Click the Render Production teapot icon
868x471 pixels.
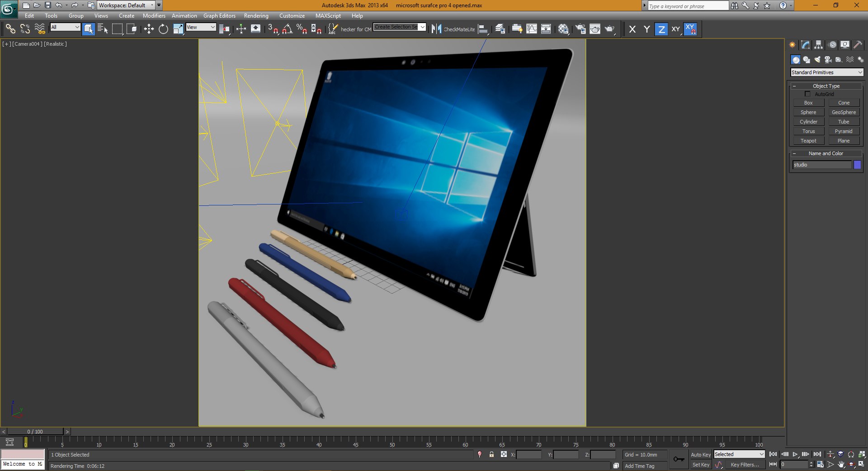click(609, 29)
